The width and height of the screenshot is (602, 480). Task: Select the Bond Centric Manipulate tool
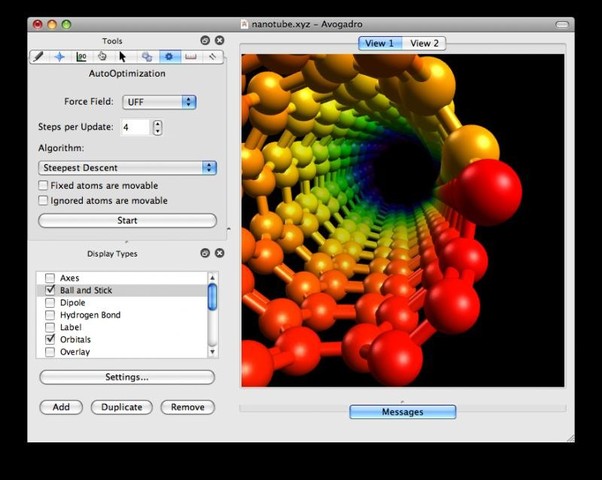[x=81, y=57]
